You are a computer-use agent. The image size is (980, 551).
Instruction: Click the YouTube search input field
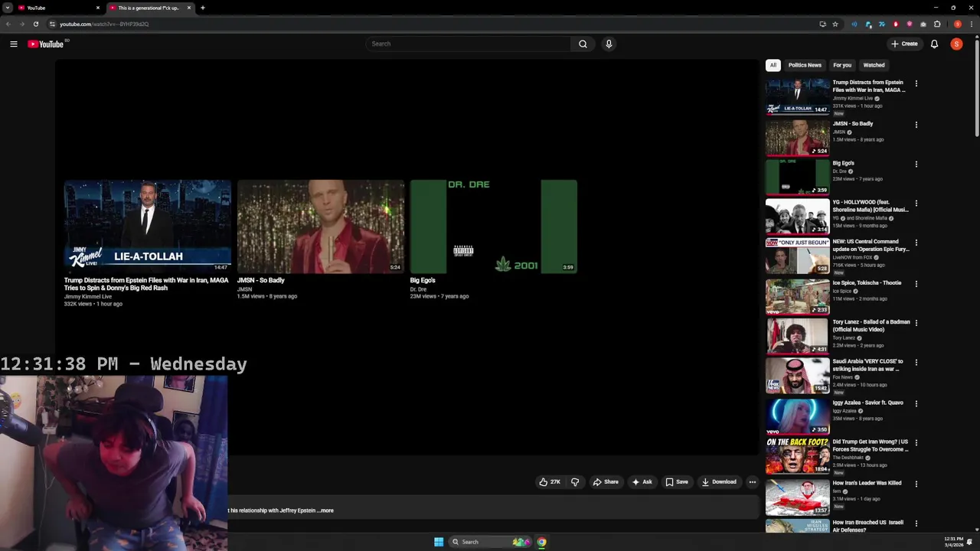tap(469, 44)
